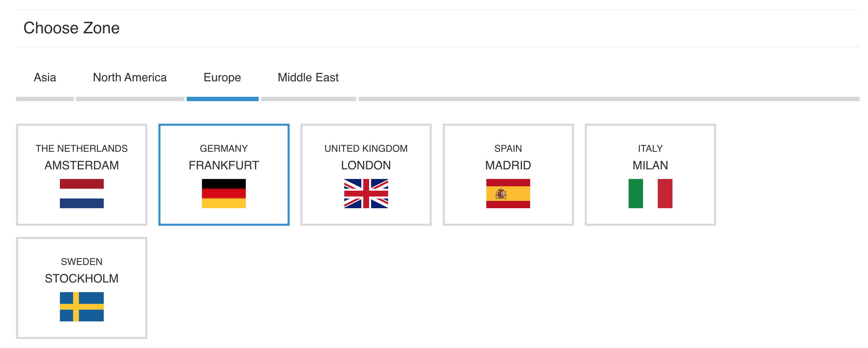868x348 pixels.
Task: Click the THE NETHERLANDS country text
Action: click(82, 148)
